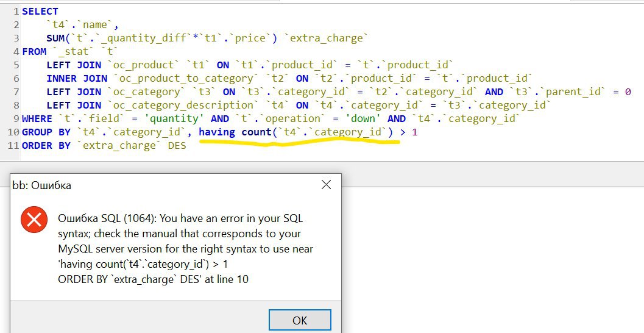
Task: Click line number 10 in the gutter
Action: tap(13, 132)
